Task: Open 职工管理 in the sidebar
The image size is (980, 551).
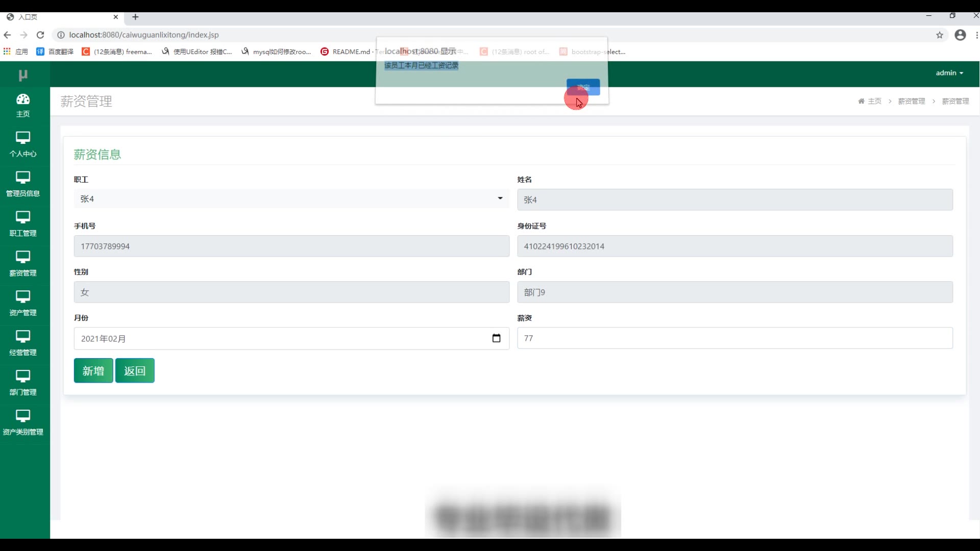Action: (x=23, y=224)
